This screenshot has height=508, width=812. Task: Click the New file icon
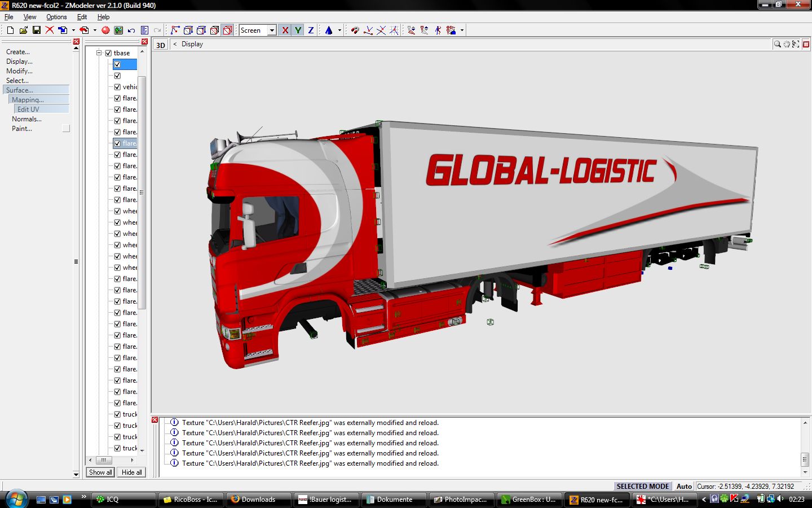[10, 30]
